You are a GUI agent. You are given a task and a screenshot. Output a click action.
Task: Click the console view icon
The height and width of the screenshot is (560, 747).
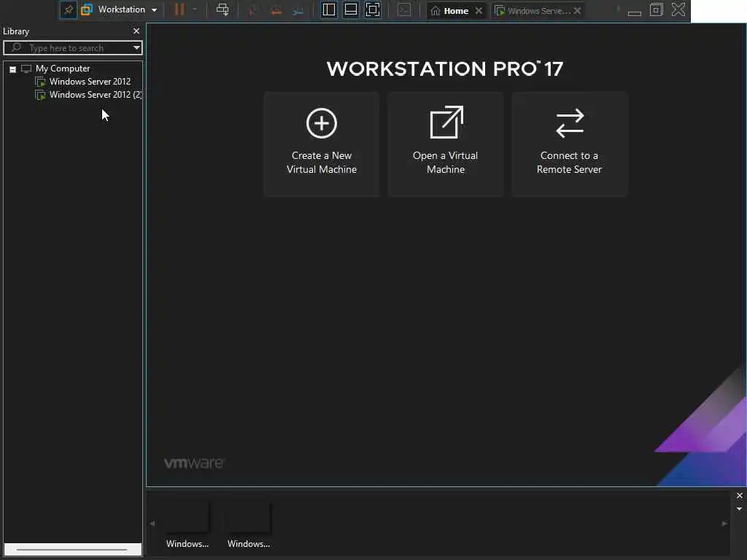(x=404, y=9)
